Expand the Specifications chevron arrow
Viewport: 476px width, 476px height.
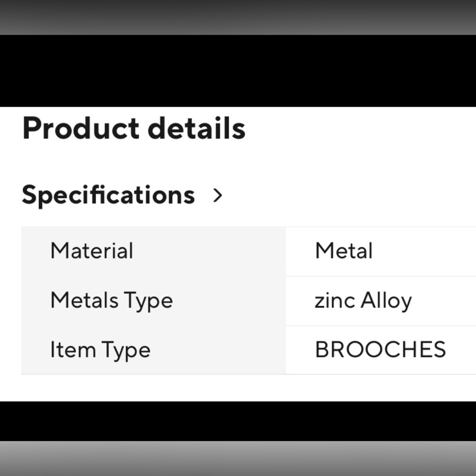click(218, 195)
